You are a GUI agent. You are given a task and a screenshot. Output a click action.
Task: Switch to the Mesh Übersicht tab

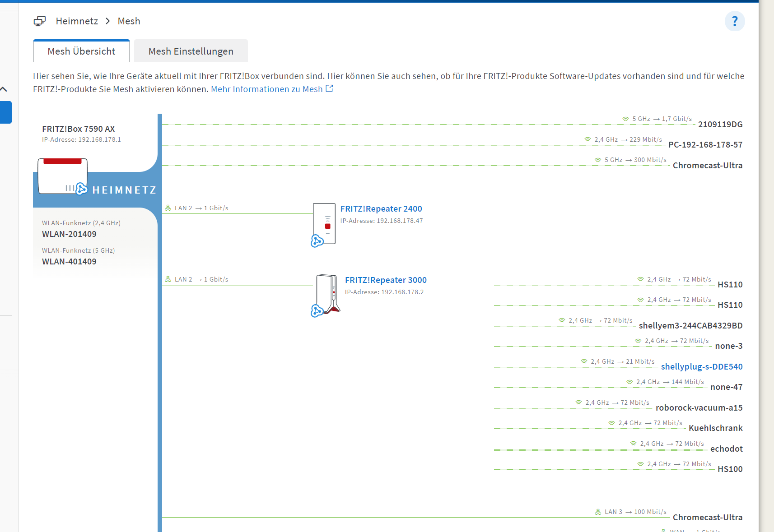pos(81,51)
